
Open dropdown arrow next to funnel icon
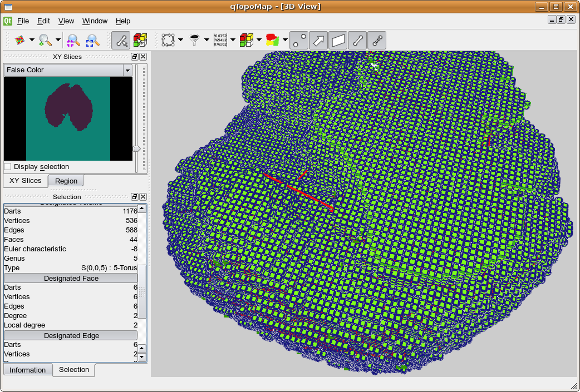pos(207,40)
